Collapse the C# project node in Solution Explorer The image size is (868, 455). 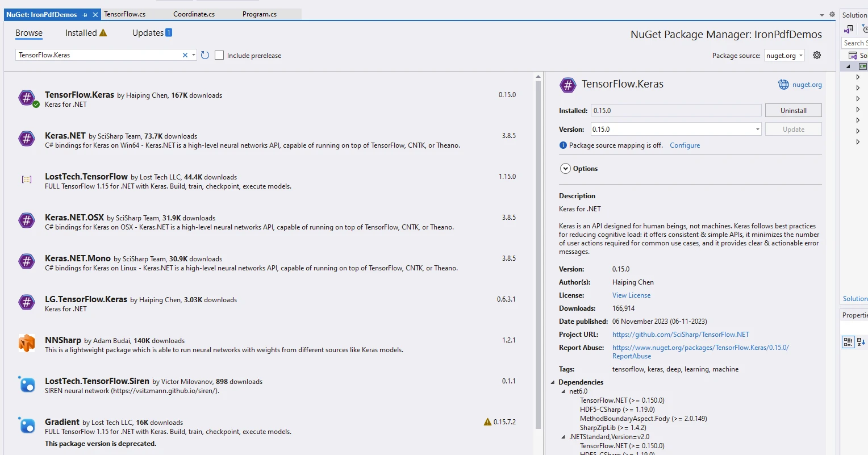pos(848,66)
